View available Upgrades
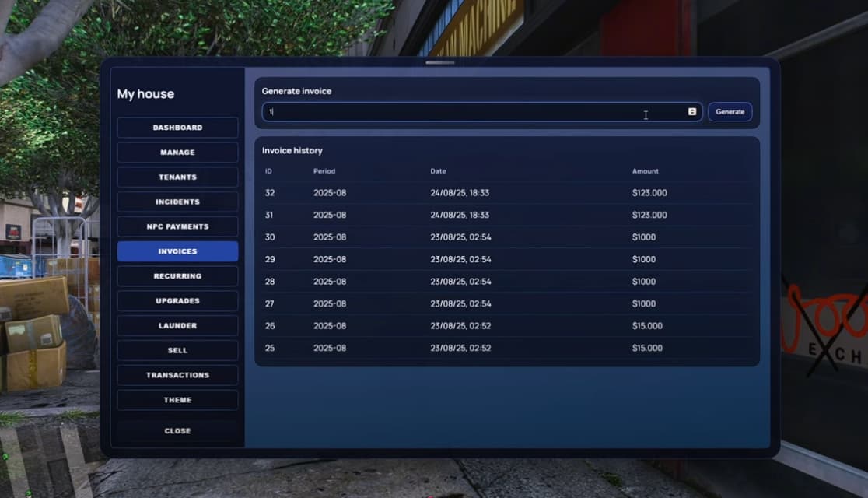The height and width of the screenshot is (498, 868). click(x=177, y=300)
